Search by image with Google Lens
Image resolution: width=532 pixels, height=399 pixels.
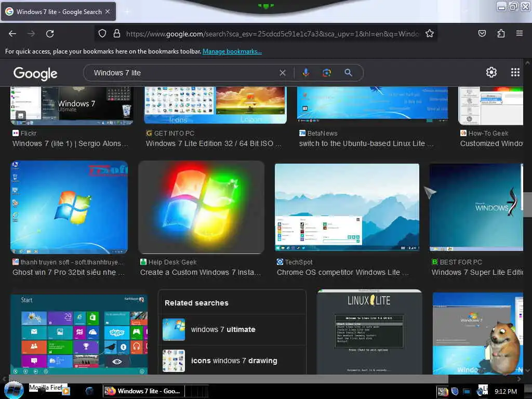(x=327, y=73)
